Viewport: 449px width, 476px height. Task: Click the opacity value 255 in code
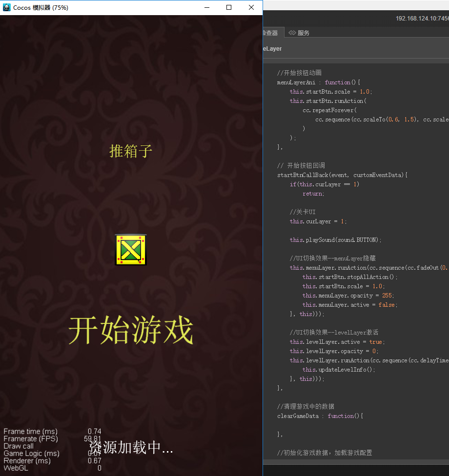click(x=387, y=295)
